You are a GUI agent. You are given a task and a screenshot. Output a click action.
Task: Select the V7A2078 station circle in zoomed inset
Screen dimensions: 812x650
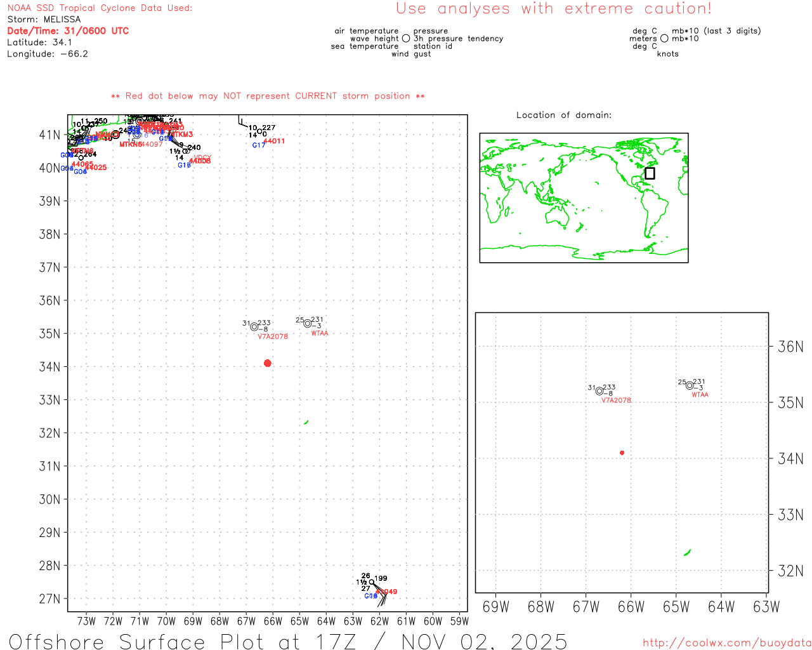599,391
